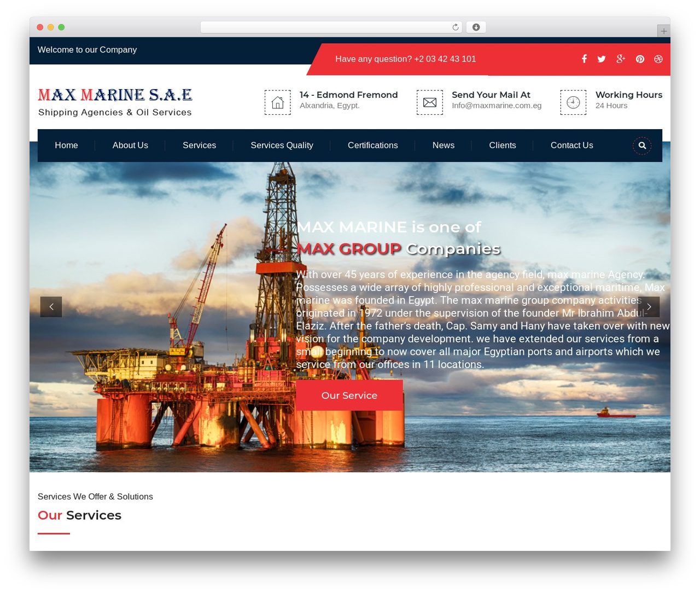Click the Send Your Mail At heading

[491, 95]
